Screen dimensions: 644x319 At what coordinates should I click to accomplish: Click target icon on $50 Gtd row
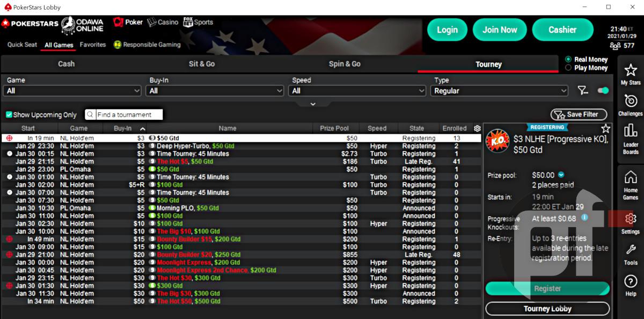(9, 138)
